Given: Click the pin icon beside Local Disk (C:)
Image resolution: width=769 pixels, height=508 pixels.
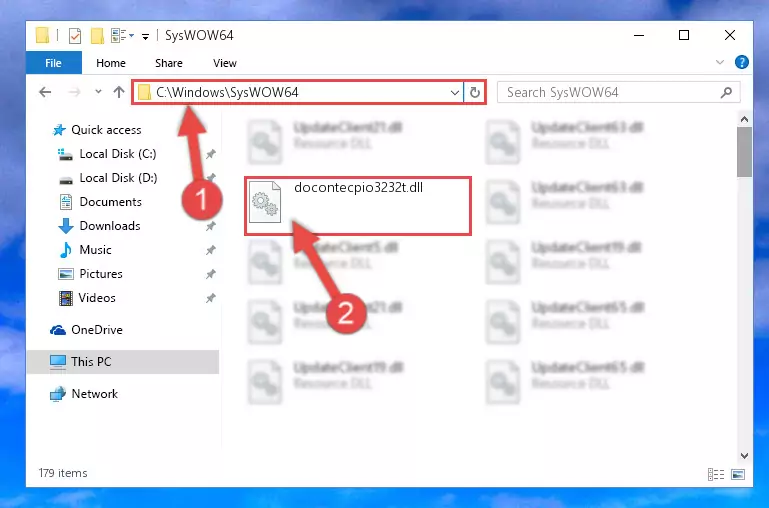Looking at the screenshot, I should (210, 154).
